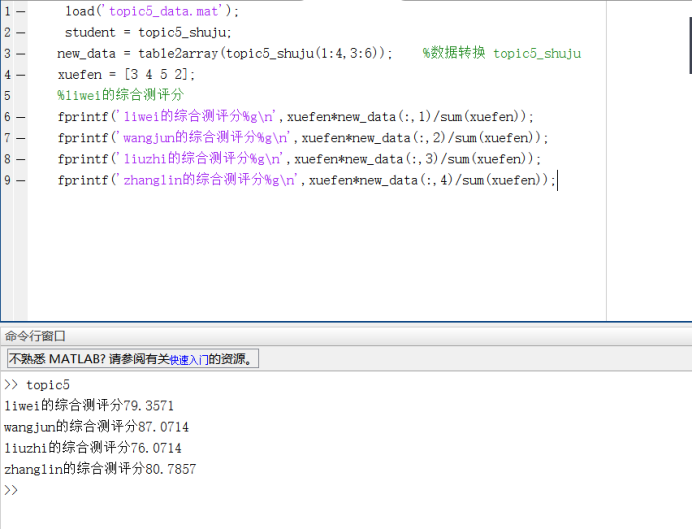Click the 命令行窗口 panel title
The width and height of the screenshot is (692, 529).
(x=35, y=337)
